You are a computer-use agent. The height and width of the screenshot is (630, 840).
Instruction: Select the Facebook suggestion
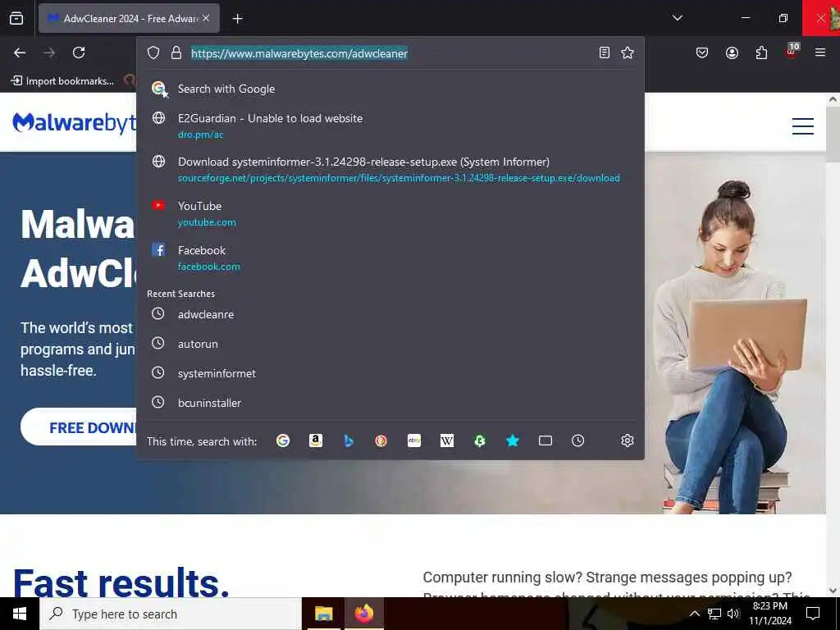pyautogui.click(x=390, y=258)
